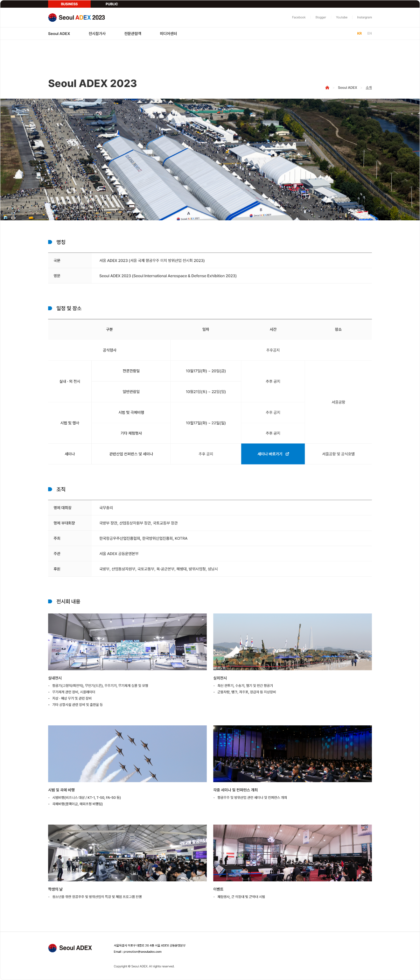The image size is (420, 980).
Task: Click the 관련산업 컨퍼런스 및 세미나 cell
Action: pyautogui.click(x=131, y=454)
